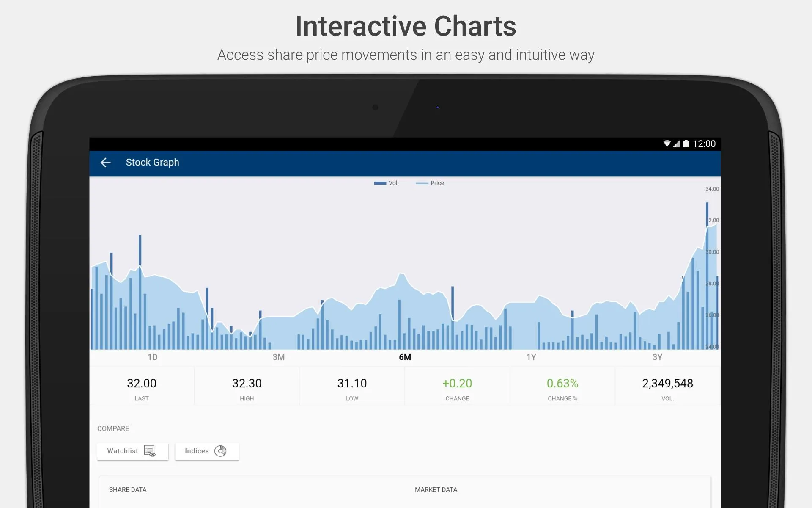Image resolution: width=812 pixels, height=508 pixels.
Task: Tap the +0.20 CHANGE value
Action: point(457,384)
